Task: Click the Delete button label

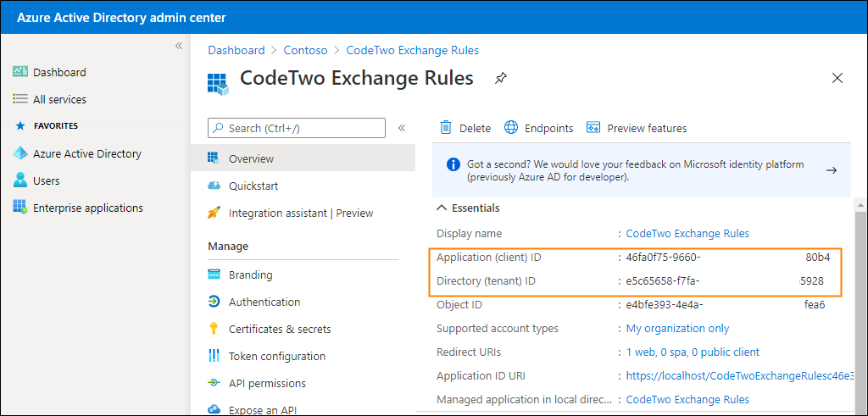Action: (475, 128)
